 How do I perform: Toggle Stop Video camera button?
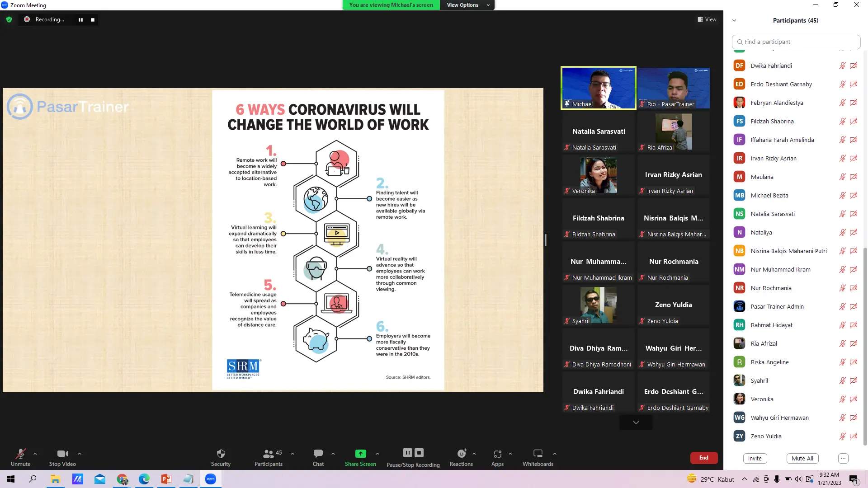[x=62, y=454]
